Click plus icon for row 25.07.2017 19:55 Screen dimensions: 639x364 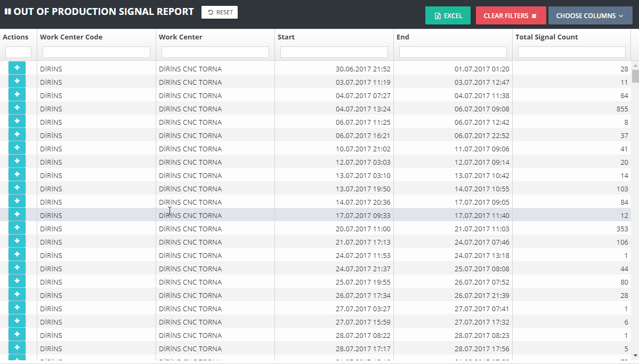(17, 281)
